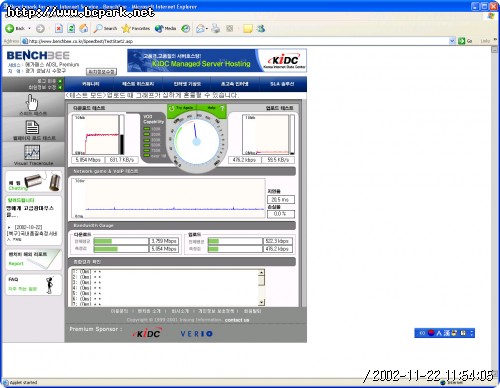Open the Links toolbar label
Screen dimensions: 500x388
click(485, 41)
